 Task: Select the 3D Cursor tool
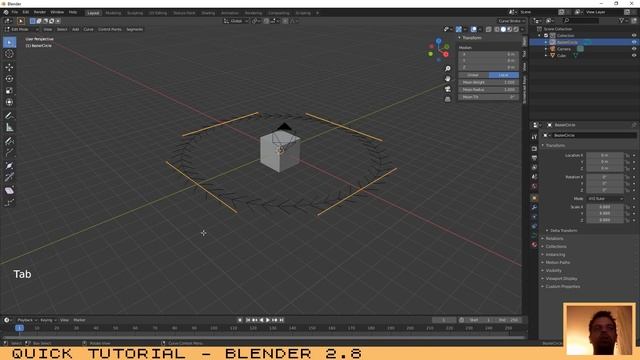click(x=9, y=54)
